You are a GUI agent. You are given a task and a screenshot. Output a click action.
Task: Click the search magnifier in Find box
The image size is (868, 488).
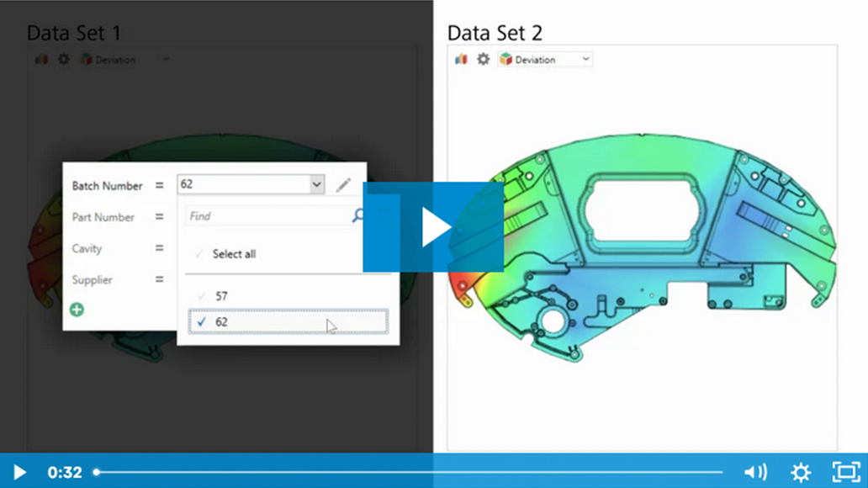click(x=358, y=216)
